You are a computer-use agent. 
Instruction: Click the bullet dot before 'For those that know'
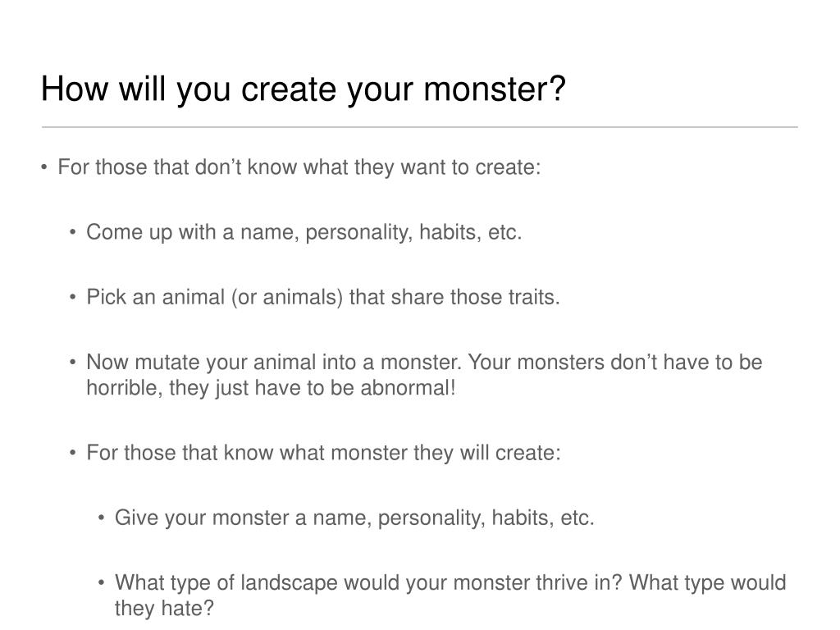click(x=73, y=453)
